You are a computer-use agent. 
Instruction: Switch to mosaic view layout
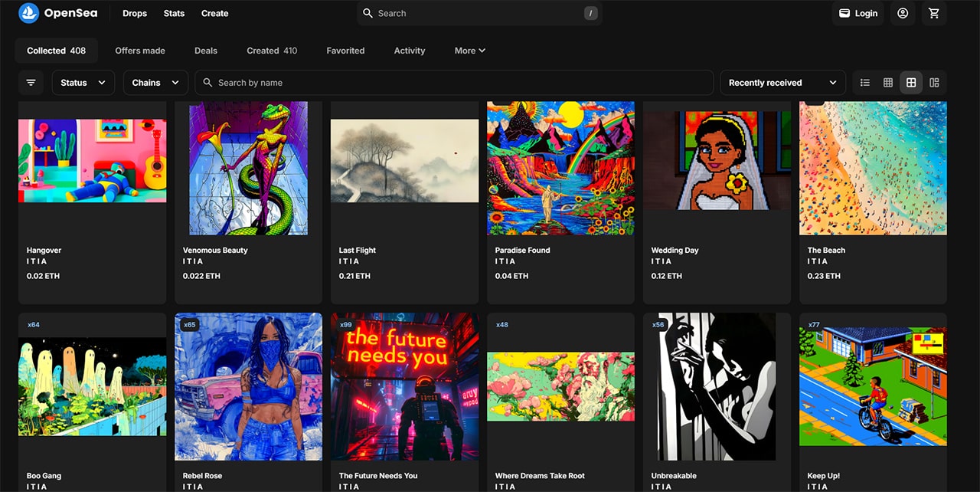tap(934, 83)
